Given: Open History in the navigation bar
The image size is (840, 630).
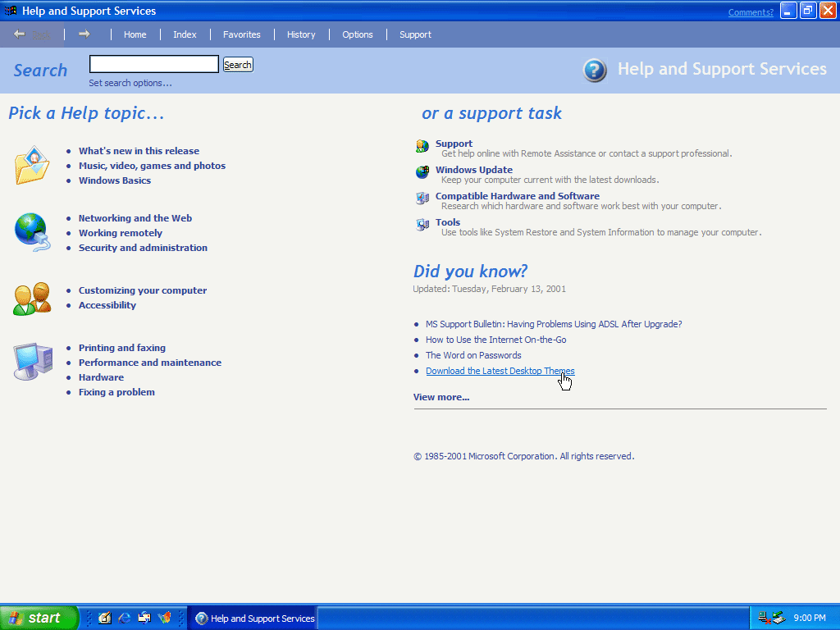Looking at the screenshot, I should coord(301,34).
